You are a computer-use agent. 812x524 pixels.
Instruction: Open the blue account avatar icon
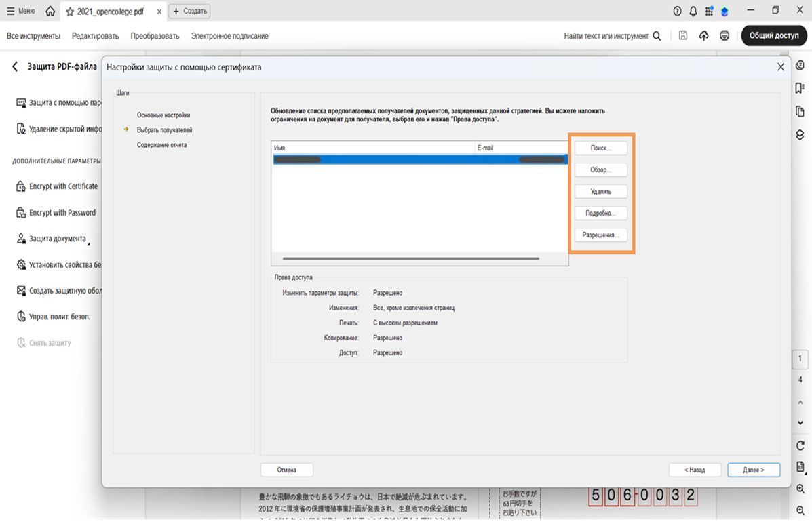[x=724, y=12]
